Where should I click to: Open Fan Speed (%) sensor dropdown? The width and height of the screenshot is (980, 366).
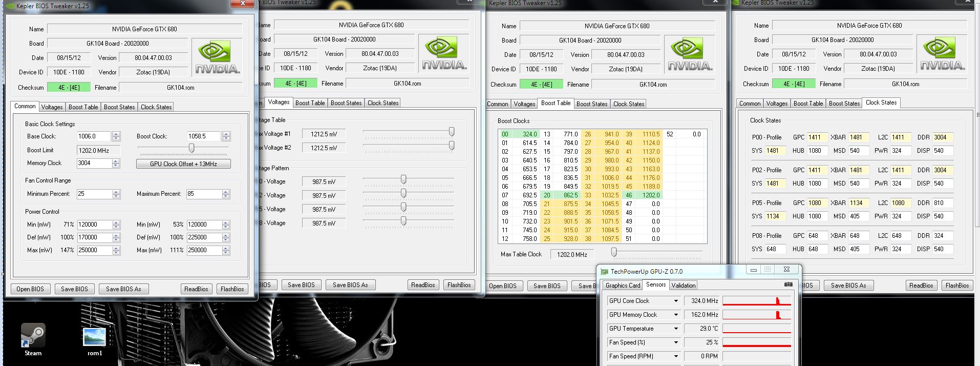point(676,342)
